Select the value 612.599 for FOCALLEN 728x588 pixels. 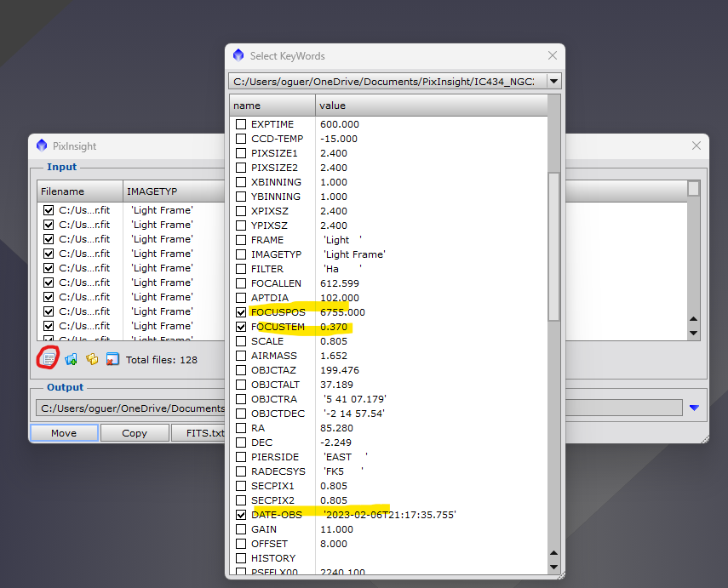point(340,283)
